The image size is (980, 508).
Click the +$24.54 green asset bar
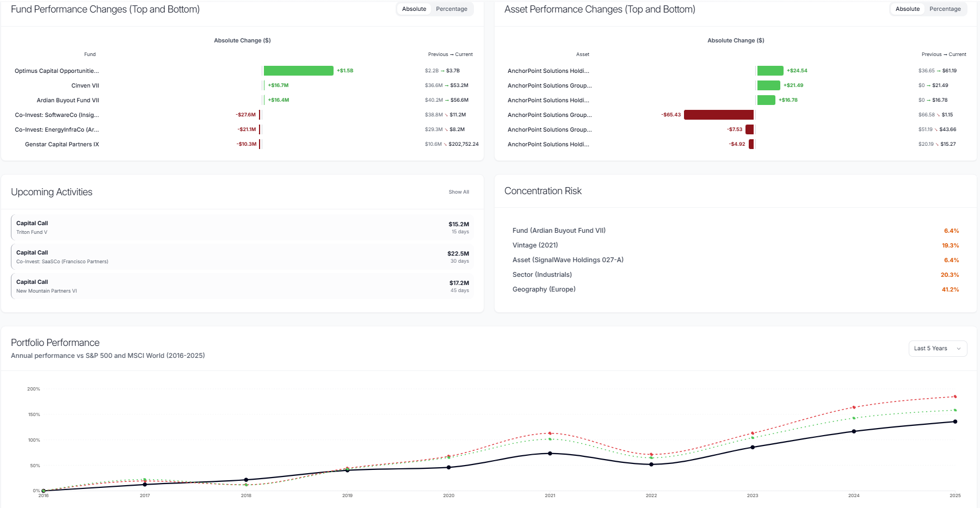click(771, 71)
